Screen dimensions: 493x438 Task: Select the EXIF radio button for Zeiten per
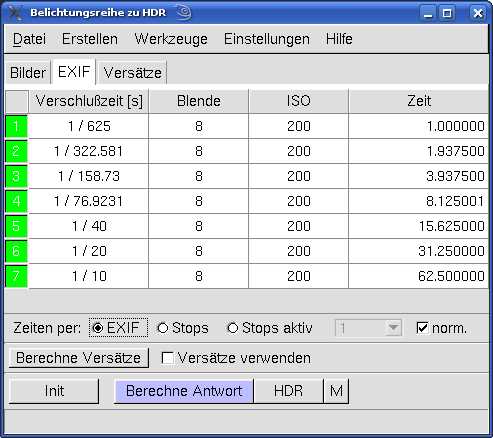tap(118, 328)
